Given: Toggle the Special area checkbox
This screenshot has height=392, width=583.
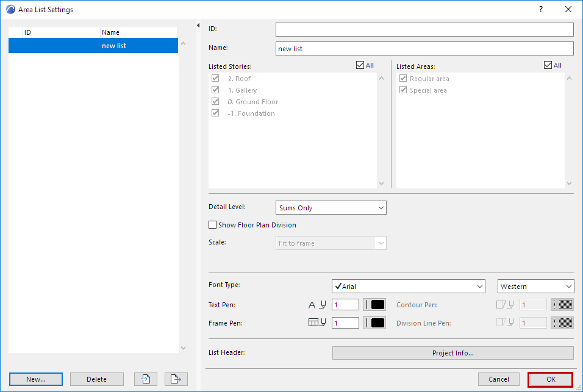Looking at the screenshot, I should 403,90.
